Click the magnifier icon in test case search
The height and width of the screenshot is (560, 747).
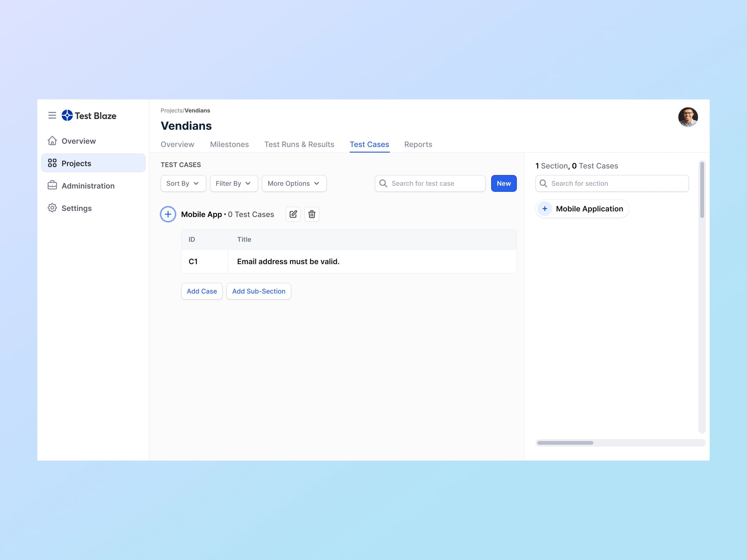[x=383, y=183]
